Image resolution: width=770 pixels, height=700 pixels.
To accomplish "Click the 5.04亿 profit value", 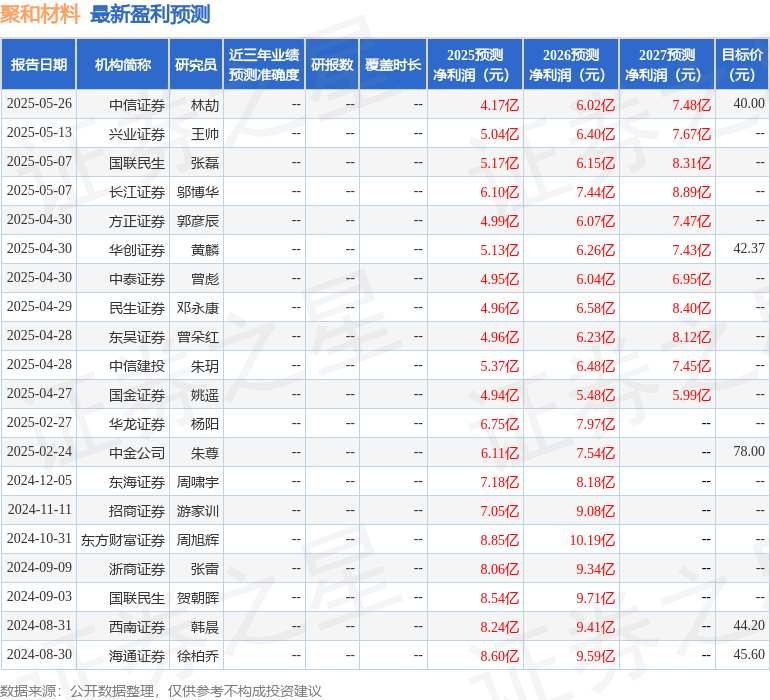I will tap(499, 134).
